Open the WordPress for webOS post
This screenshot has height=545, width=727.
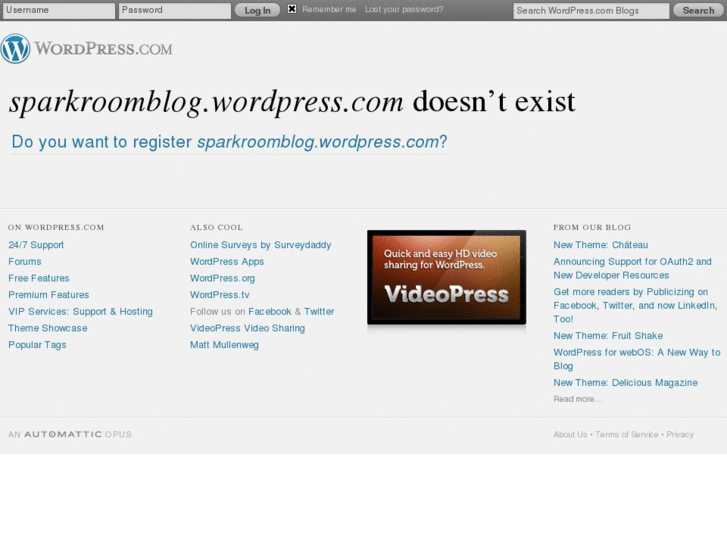(637, 359)
